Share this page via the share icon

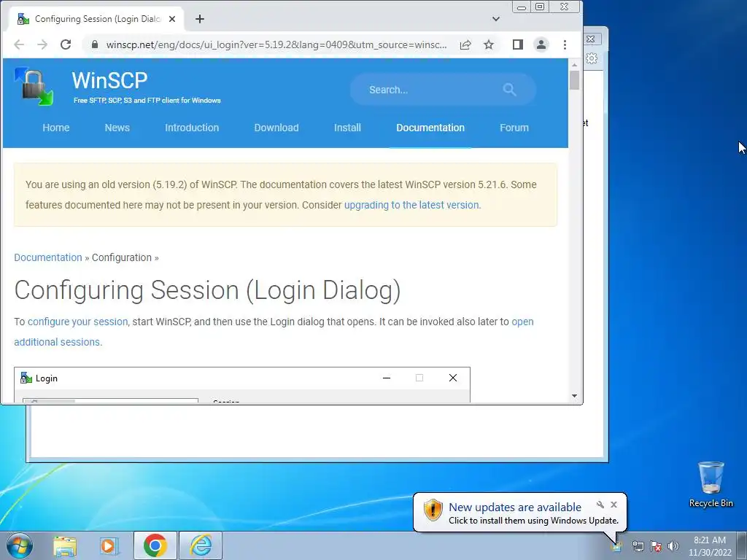point(465,44)
